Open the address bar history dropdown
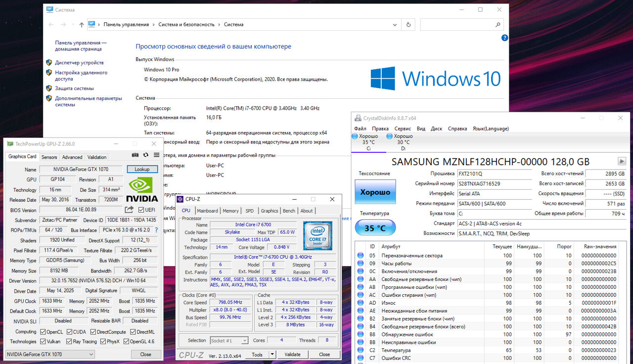The height and width of the screenshot is (364, 633). click(394, 24)
